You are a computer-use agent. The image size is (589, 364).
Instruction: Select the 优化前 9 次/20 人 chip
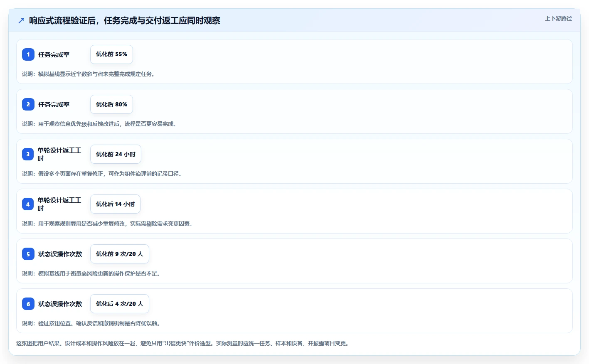119,254
